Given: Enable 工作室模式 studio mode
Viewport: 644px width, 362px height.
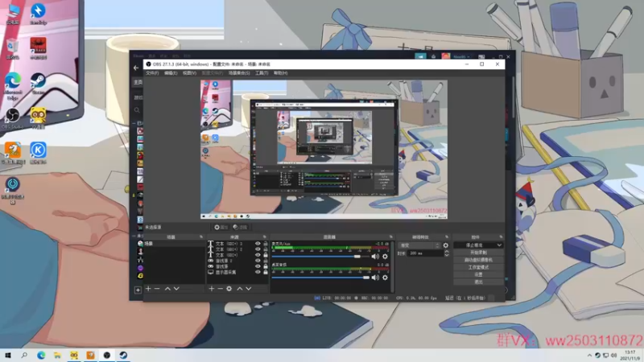Looking at the screenshot, I should point(478,267).
